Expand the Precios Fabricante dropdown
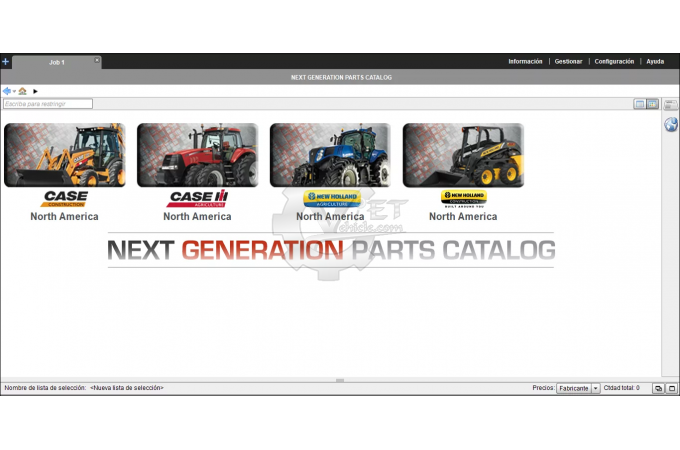The image size is (680, 450). (x=596, y=388)
